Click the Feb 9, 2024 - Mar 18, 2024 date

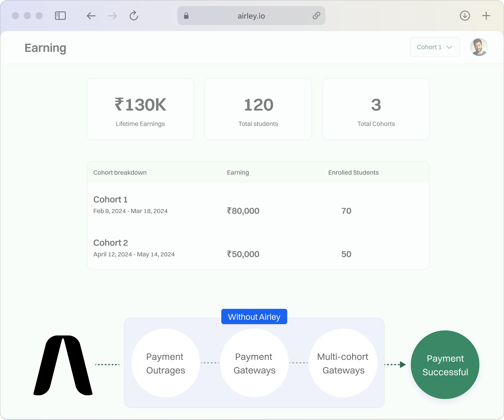click(131, 211)
